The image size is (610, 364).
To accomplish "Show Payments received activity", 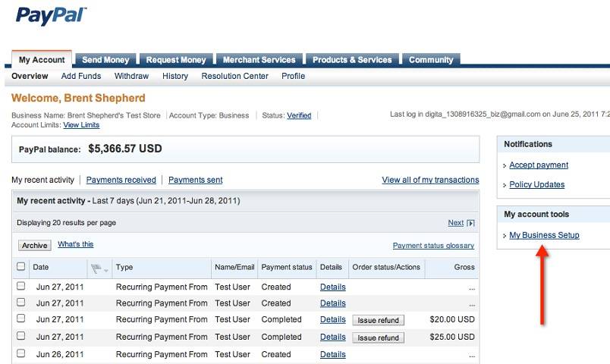I will click(x=121, y=180).
